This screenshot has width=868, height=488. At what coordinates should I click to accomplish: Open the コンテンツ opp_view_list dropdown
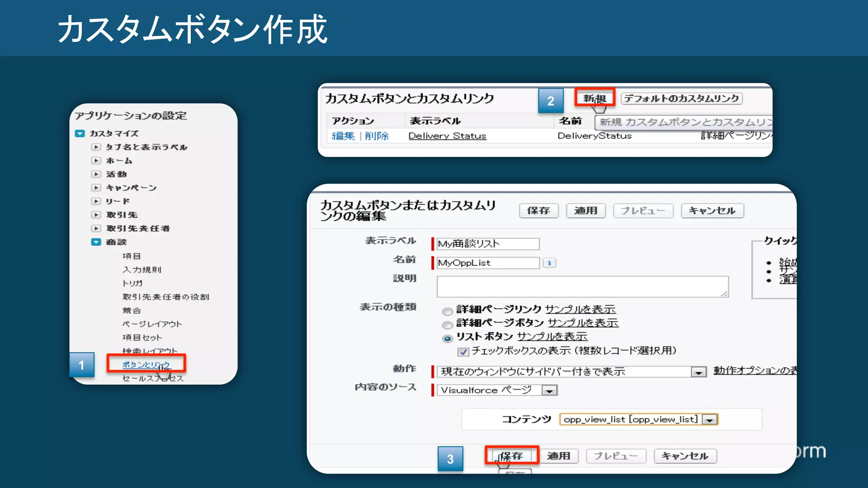click(710, 419)
